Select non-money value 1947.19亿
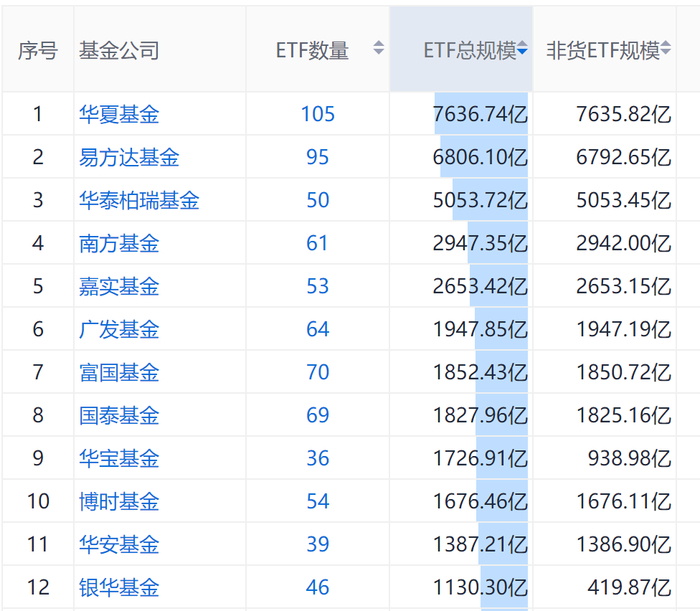Viewport: 700px width, 611px height. tap(624, 329)
